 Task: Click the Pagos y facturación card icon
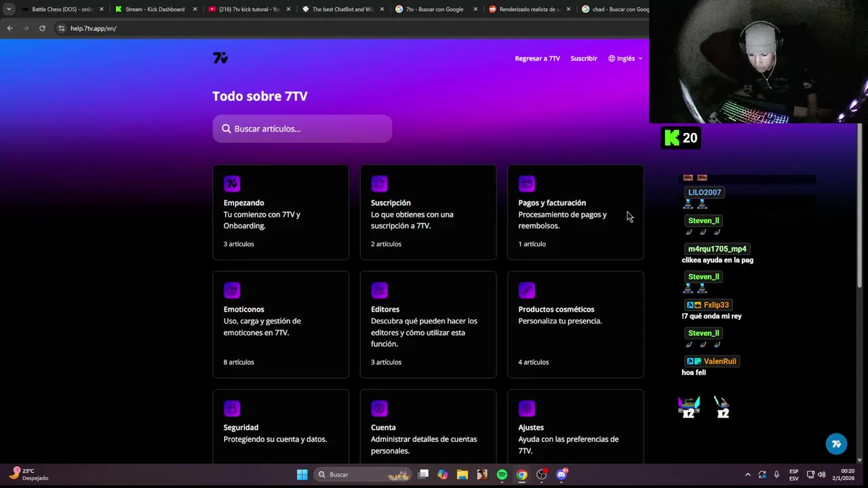click(527, 184)
